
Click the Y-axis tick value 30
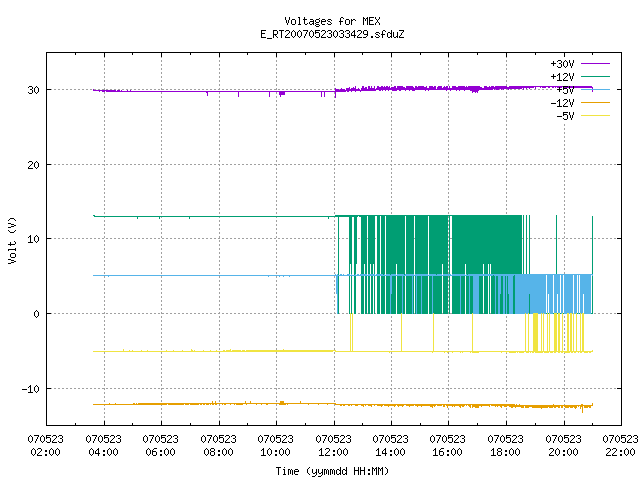click(33, 90)
